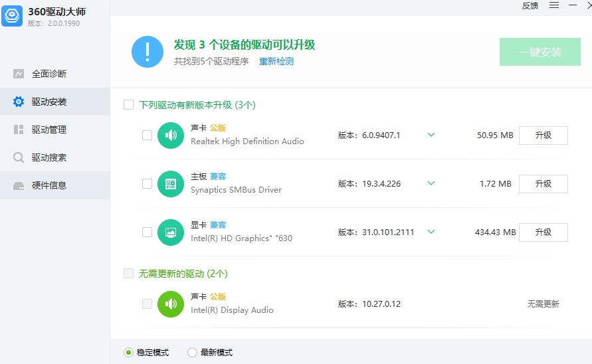Click 重新检测 link
This screenshot has height=364, width=592.
(x=276, y=61)
